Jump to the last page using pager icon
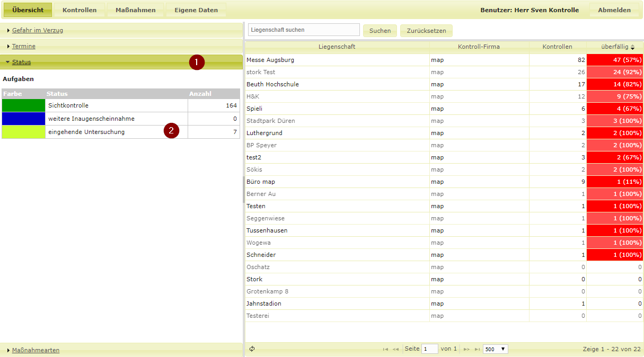Image resolution: width=644 pixels, height=357 pixels. pyautogui.click(x=477, y=349)
